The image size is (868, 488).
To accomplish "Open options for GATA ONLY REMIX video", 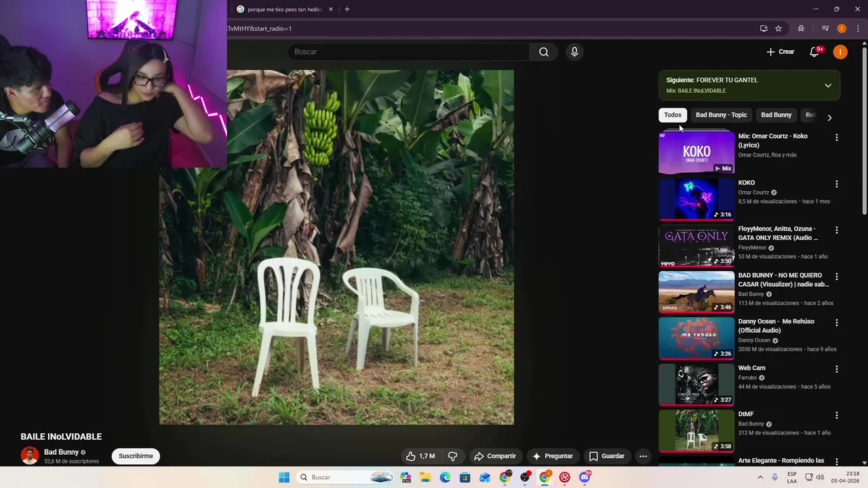I will (836, 230).
